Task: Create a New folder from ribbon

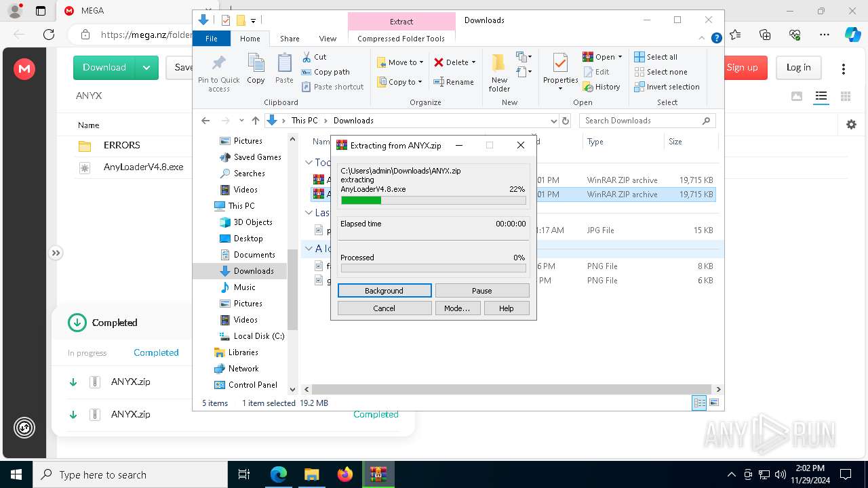Action: pyautogui.click(x=499, y=73)
